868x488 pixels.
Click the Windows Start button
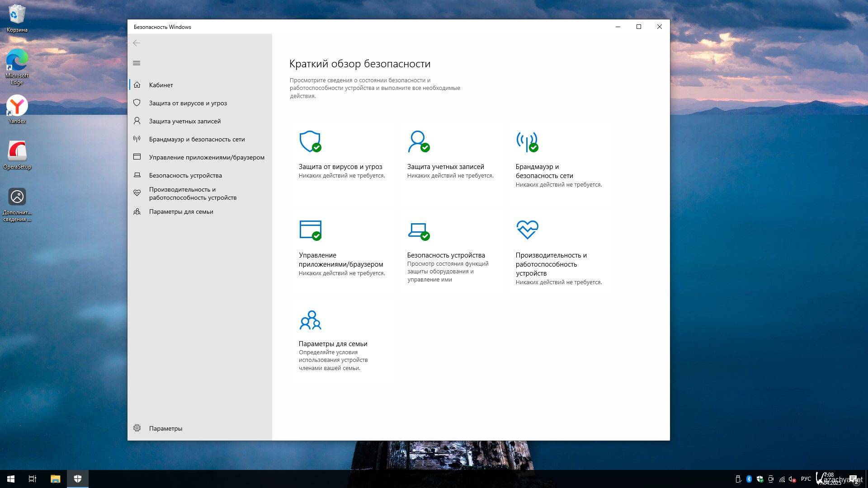[x=11, y=479]
